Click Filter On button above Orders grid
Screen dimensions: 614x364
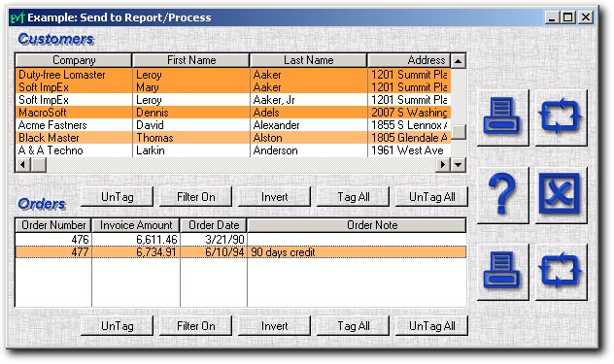coord(196,196)
